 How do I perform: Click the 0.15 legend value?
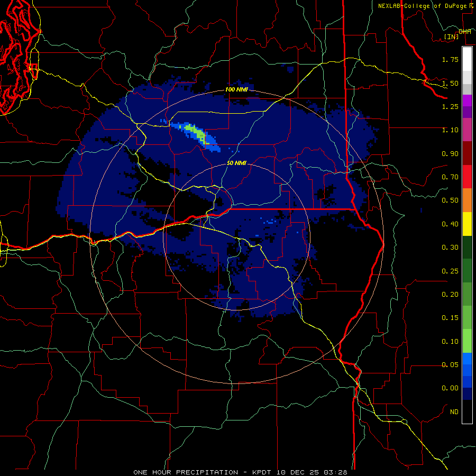[x=450, y=318]
